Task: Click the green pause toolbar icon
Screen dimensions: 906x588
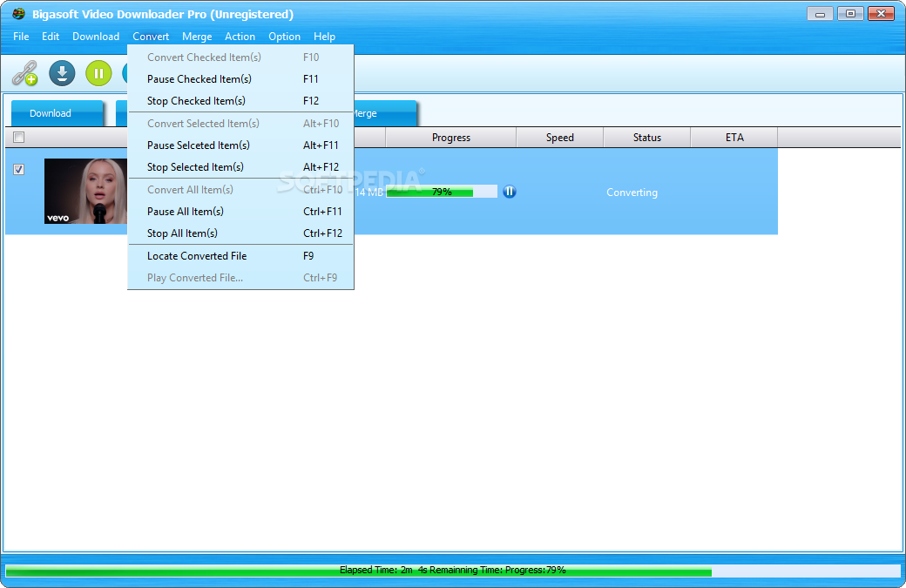Action: pos(98,73)
